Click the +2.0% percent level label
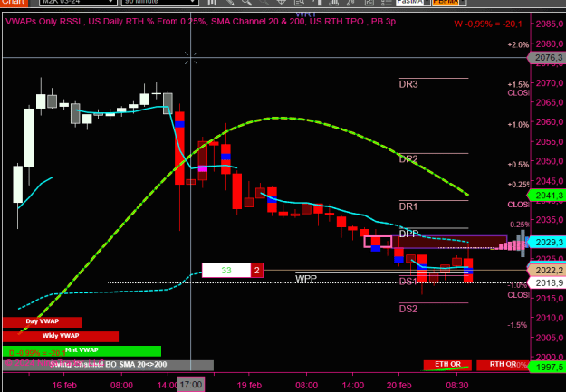Image resolution: width=566 pixels, height=392 pixels. tap(518, 44)
